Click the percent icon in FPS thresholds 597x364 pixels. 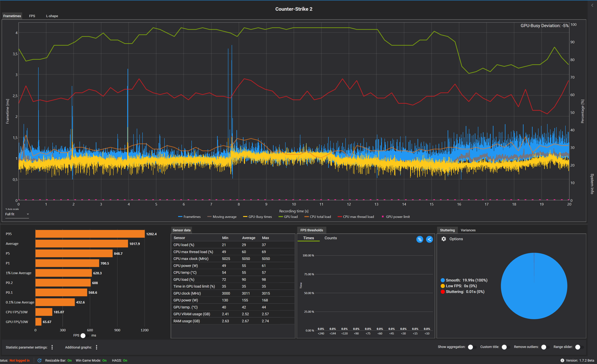(x=420, y=239)
